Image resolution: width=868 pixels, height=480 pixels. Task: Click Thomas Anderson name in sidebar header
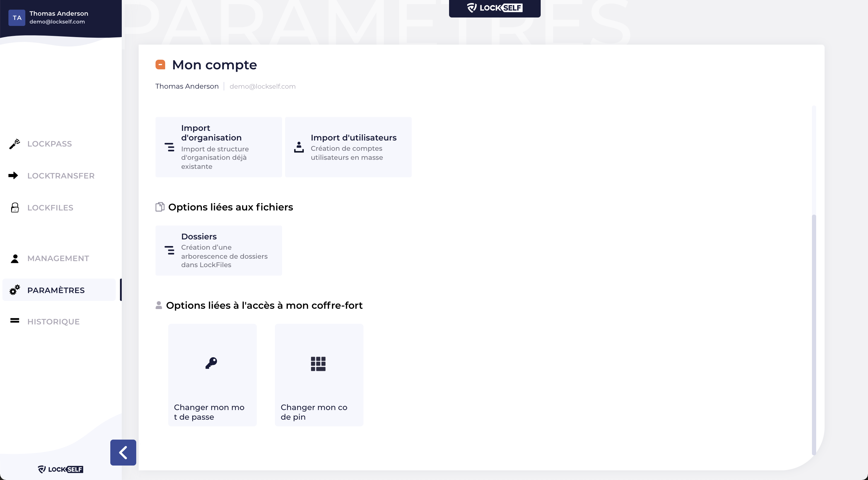click(59, 14)
